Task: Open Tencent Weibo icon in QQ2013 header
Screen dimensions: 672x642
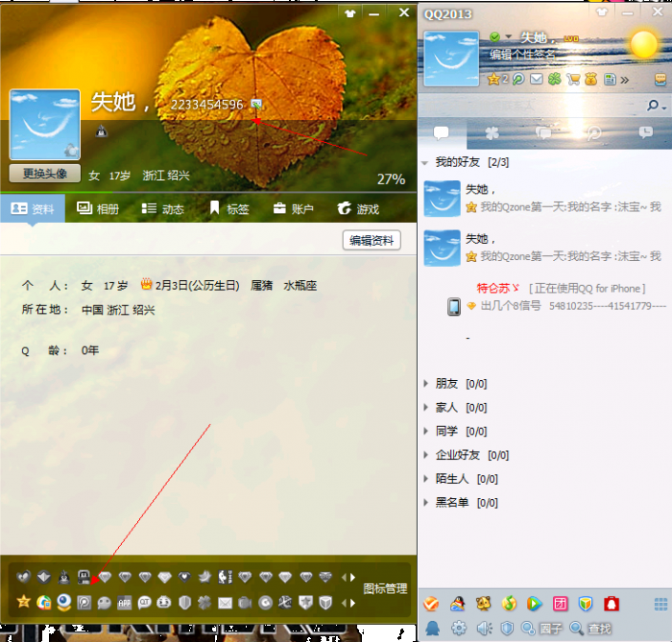Action: coord(518,80)
